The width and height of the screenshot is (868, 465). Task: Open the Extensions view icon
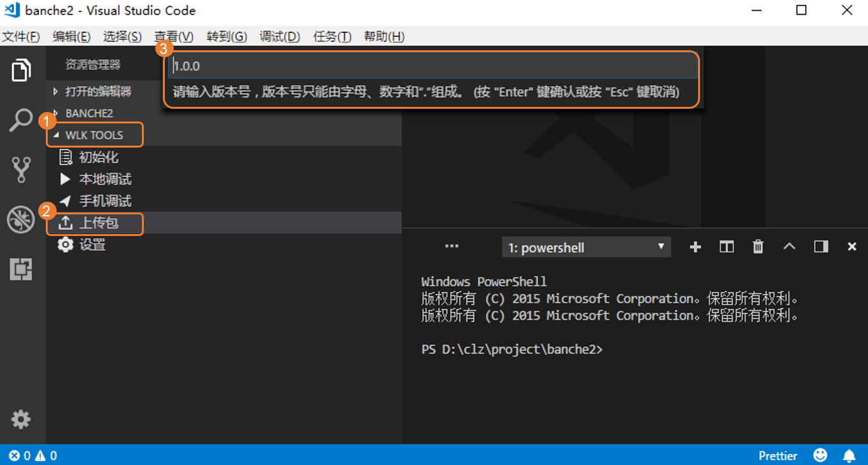click(x=21, y=270)
